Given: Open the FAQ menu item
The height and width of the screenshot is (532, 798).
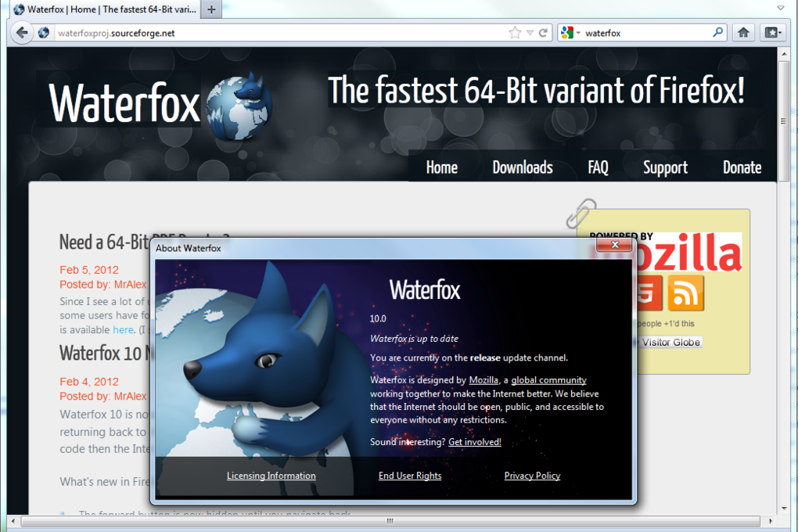Looking at the screenshot, I should tap(598, 167).
